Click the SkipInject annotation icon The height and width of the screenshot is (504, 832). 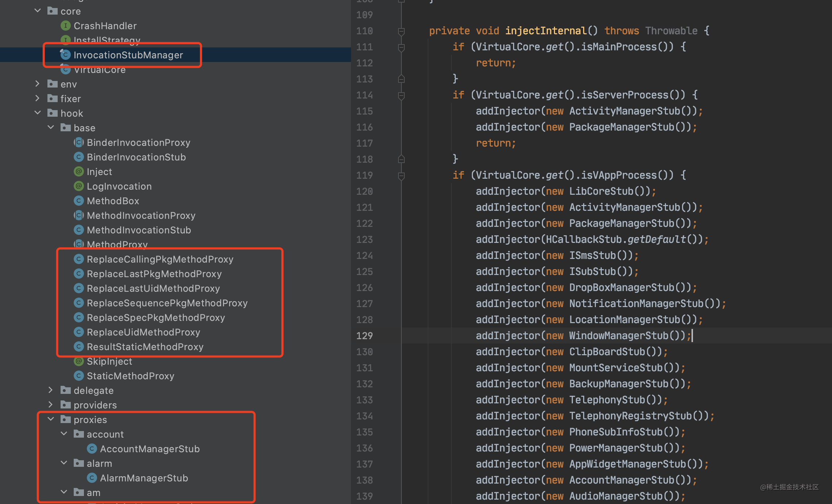click(78, 361)
